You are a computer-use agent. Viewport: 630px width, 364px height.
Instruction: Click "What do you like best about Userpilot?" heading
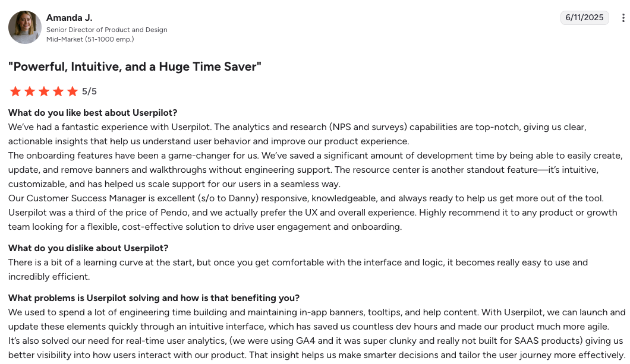(x=93, y=113)
